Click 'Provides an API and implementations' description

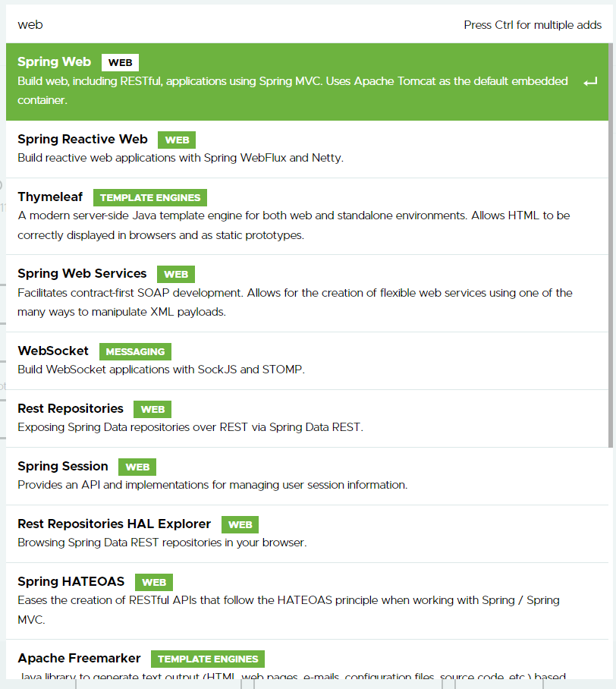212,485
